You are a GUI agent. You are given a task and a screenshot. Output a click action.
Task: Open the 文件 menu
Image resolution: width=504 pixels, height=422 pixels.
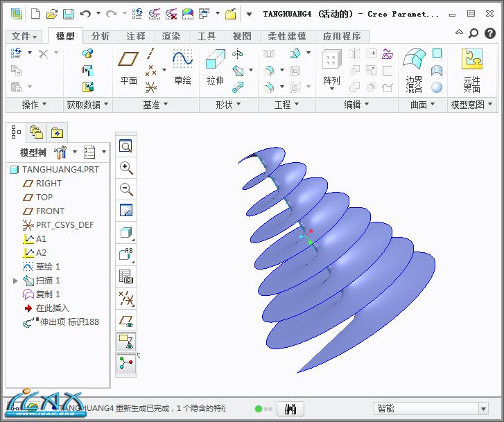(x=24, y=36)
